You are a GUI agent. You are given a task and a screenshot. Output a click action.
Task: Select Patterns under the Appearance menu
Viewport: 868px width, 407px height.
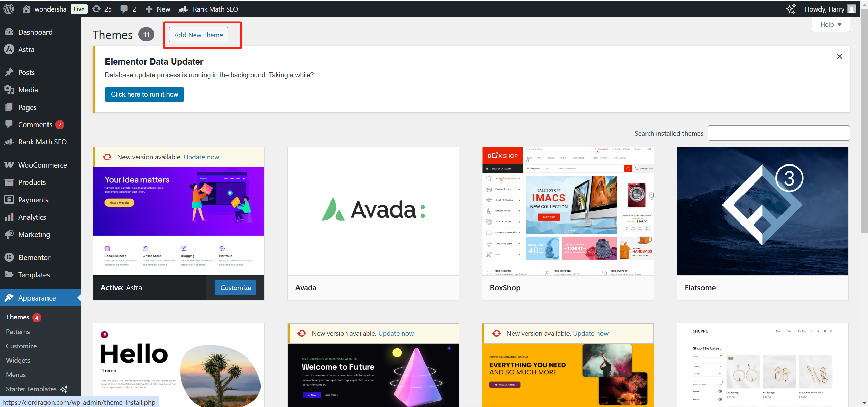pyautogui.click(x=18, y=331)
